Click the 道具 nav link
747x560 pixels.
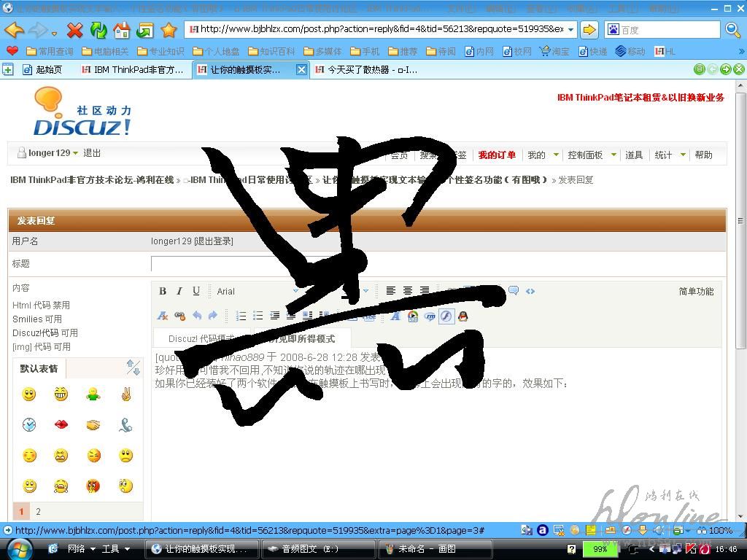(634, 155)
